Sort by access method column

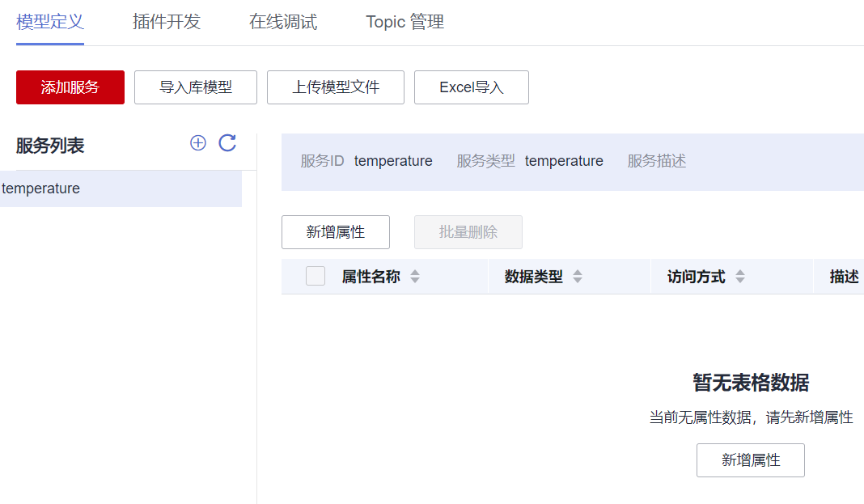(739, 277)
